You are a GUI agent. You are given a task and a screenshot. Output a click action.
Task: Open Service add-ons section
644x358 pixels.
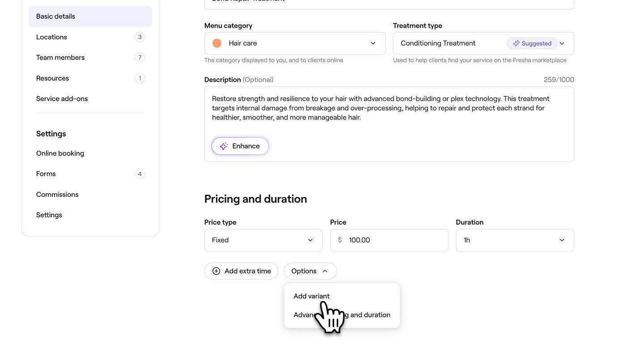(62, 99)
